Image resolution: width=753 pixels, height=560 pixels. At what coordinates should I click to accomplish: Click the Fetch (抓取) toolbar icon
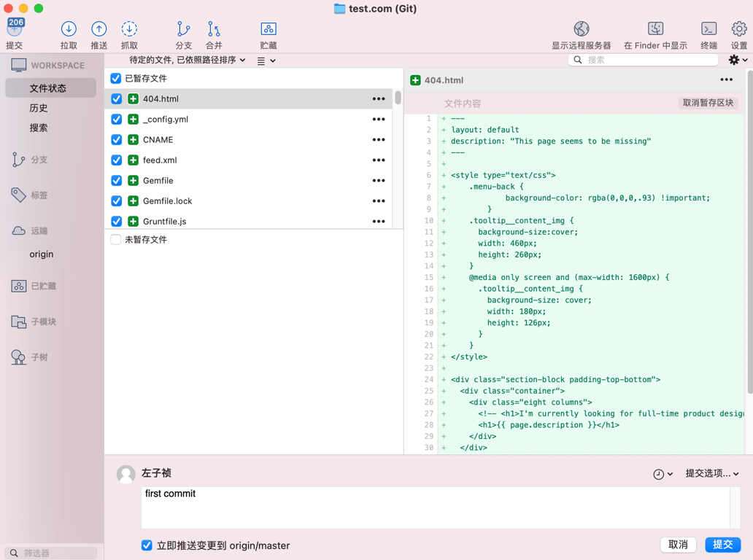(x=129, y=29)
